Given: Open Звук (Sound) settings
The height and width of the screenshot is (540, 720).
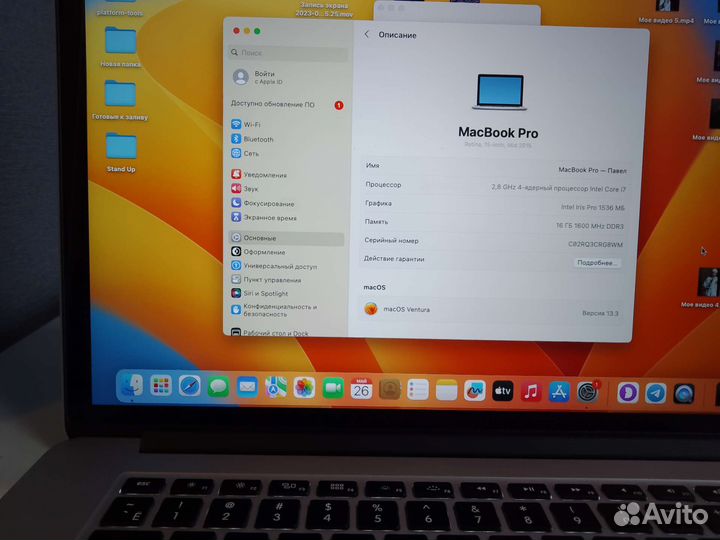Looking at the screenshot, I should (245, 189).
